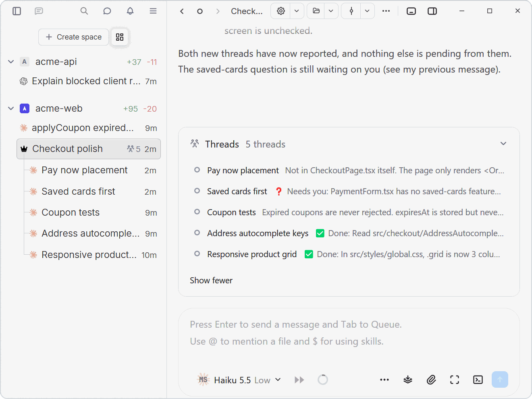
Task: Send message with the blue arrow button
Action: pos(500,380)
